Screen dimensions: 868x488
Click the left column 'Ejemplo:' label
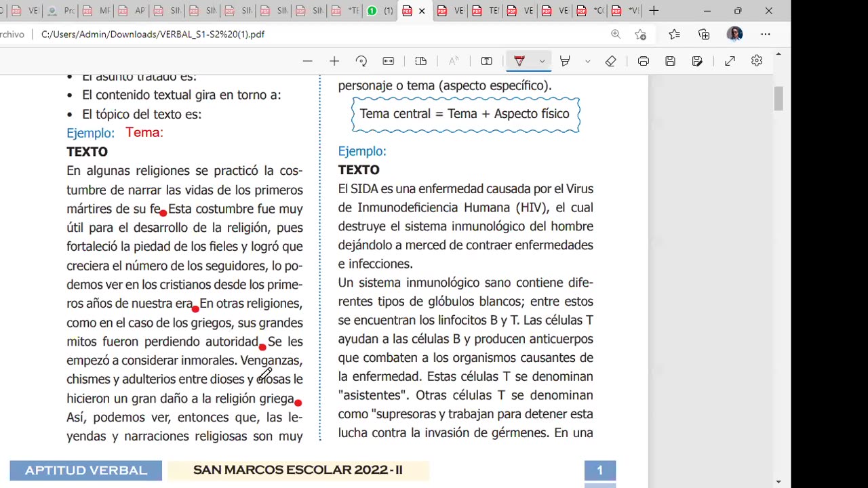pos(90,133)
